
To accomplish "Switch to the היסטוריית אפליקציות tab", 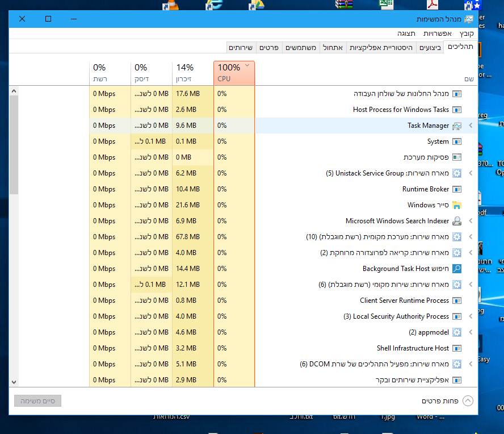I will (x=381, y=48).
